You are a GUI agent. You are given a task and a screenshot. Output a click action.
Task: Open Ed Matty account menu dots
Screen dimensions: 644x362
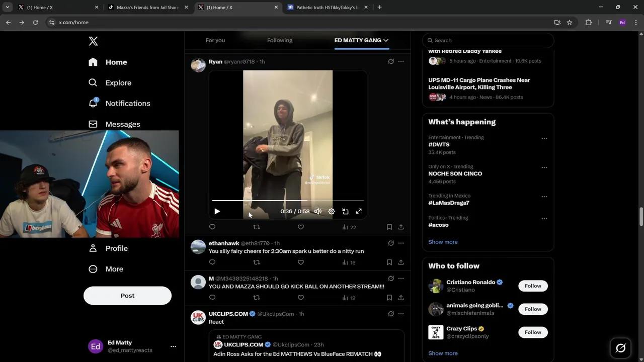173,346
